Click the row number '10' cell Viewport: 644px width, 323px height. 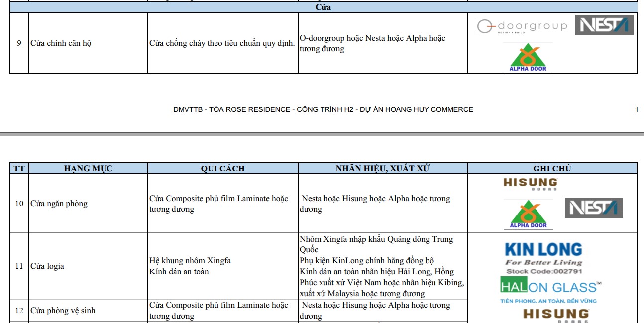click(x=19, y=204)
